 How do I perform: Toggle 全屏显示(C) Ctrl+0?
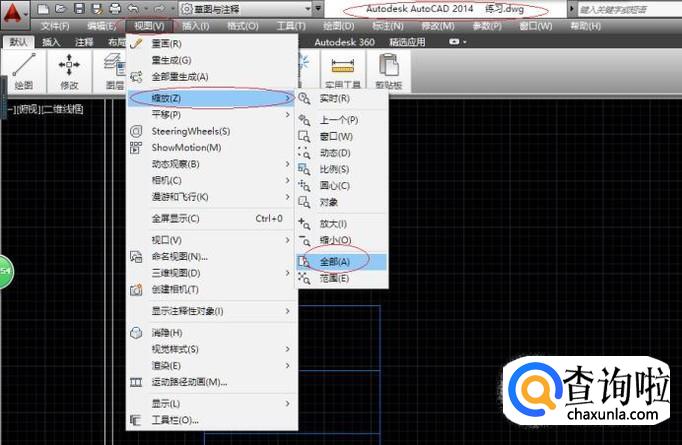pyautogui.click(x=212, y=218)
